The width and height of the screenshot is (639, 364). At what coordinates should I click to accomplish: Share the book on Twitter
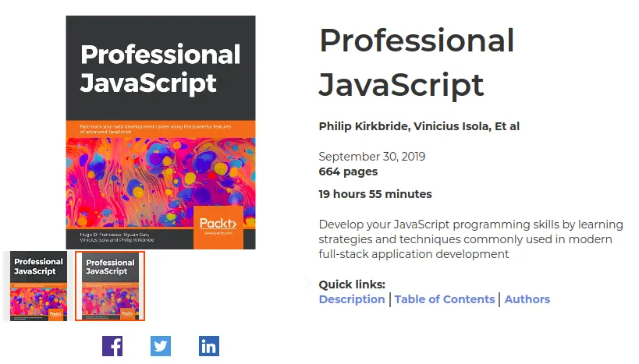[161, 346]
